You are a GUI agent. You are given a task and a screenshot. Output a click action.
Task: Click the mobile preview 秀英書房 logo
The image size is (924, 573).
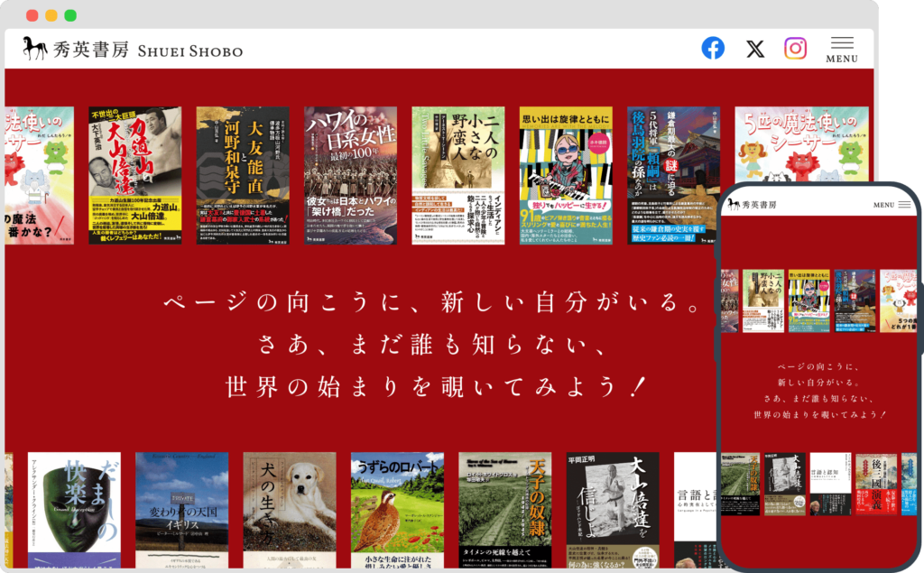(753, 205)
